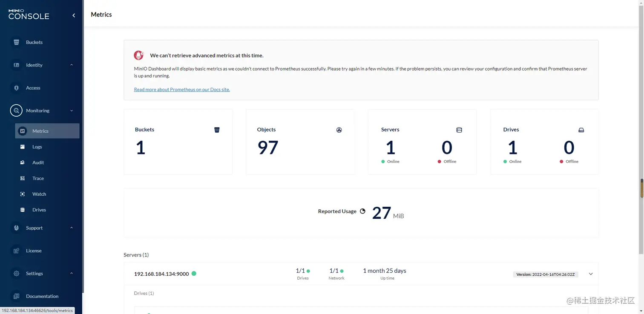Click the Drives card Online count 1
644x314 pixels.
pyautogui.click(x=512, y=148)
